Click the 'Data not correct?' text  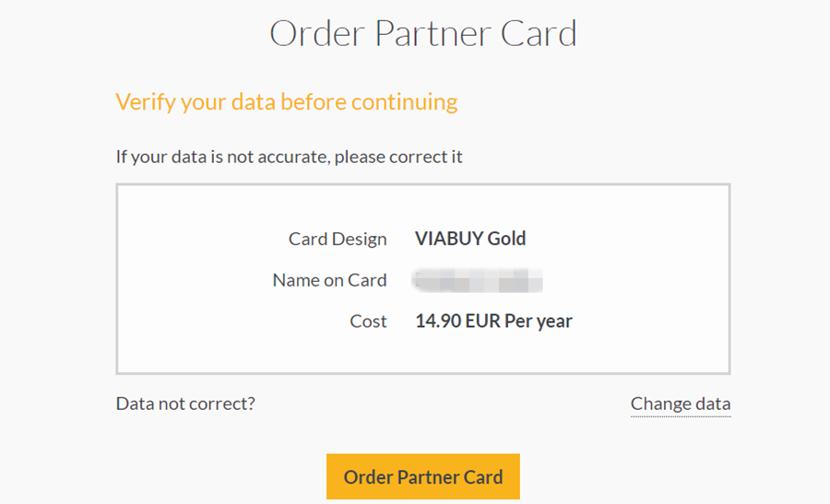[185, 404]
